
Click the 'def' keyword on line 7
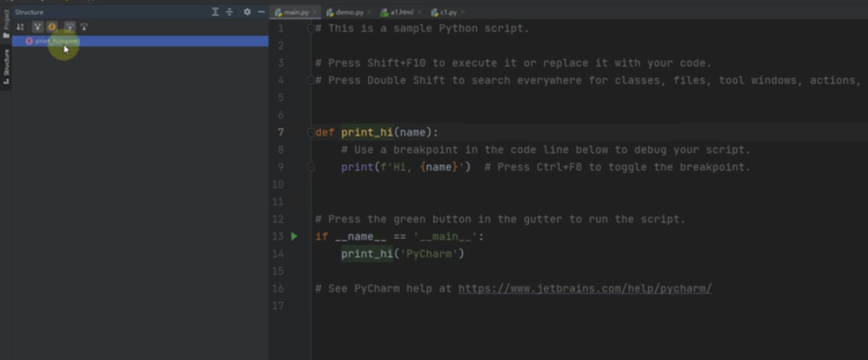tap(325, 132)
